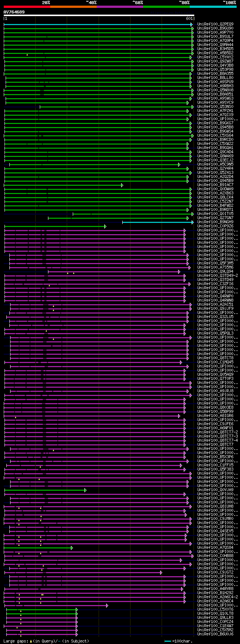The image size is (240, 644).
Task: Click the orange ~40% identity legend segment
Action: [73, 7]
